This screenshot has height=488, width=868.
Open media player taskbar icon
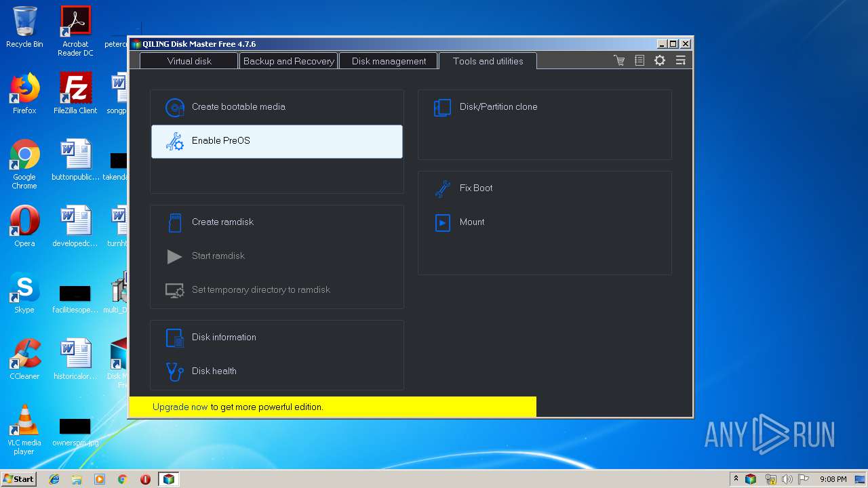click(100, 479)
